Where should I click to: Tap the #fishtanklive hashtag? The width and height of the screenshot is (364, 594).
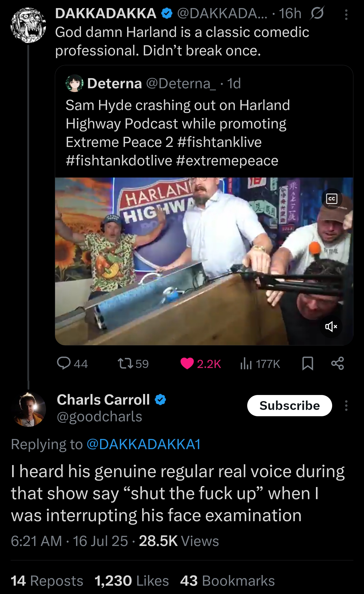tap(219, 142)
